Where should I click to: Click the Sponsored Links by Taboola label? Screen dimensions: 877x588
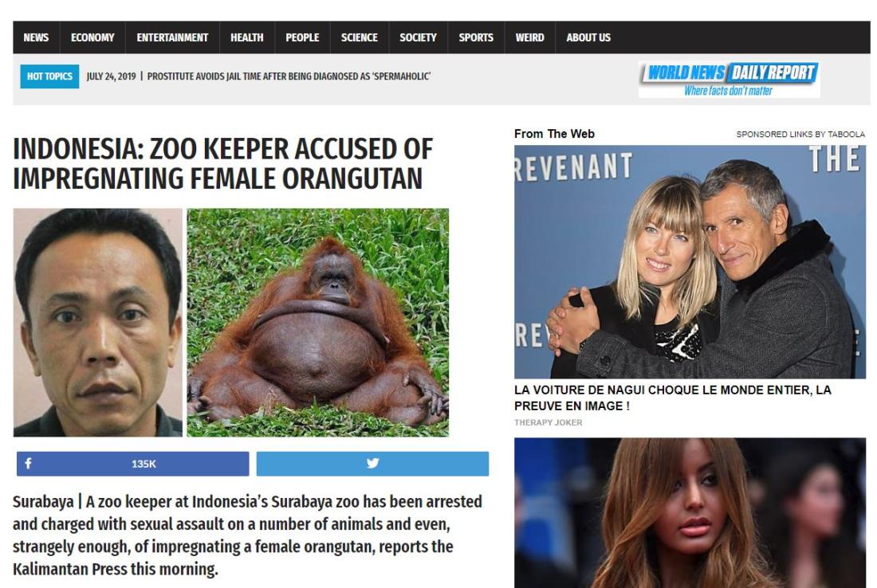tap(800, 134)
